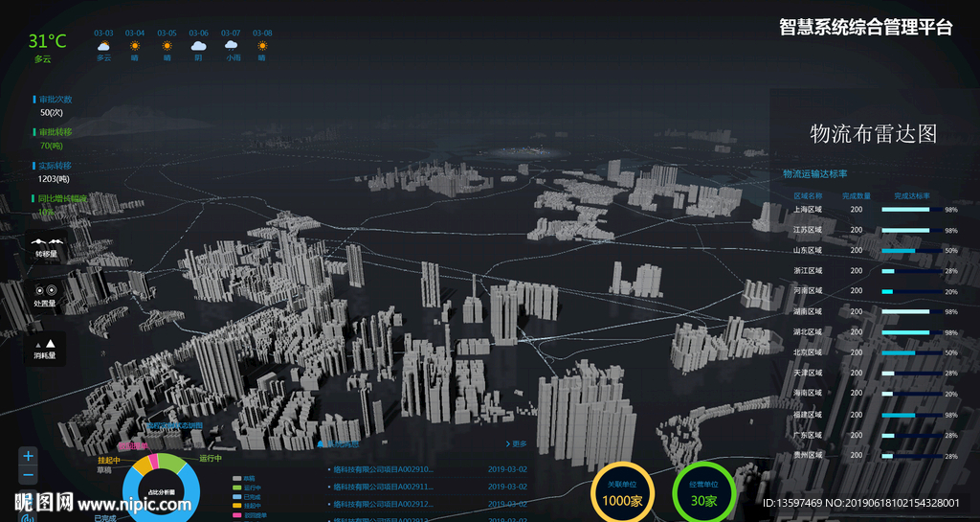Select the 福建区域 row name
The height and width of the screenshot is (522, 980).
(x=808, y=415)
